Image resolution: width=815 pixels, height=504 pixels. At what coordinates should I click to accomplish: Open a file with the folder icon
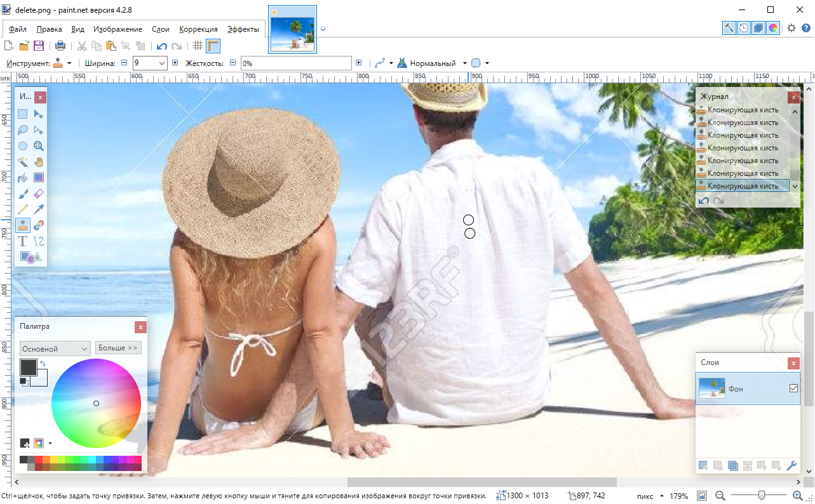[24, 46]
